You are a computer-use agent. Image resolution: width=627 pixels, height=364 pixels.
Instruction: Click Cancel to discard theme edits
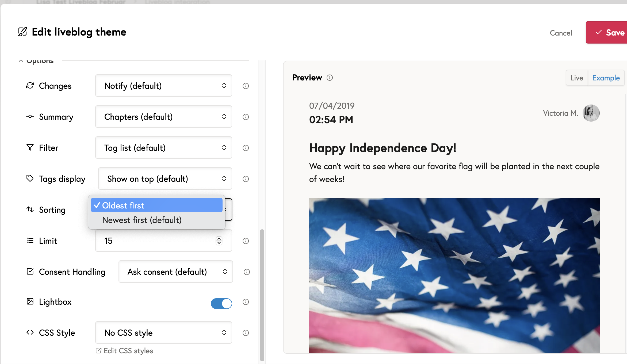pos(561,33)
